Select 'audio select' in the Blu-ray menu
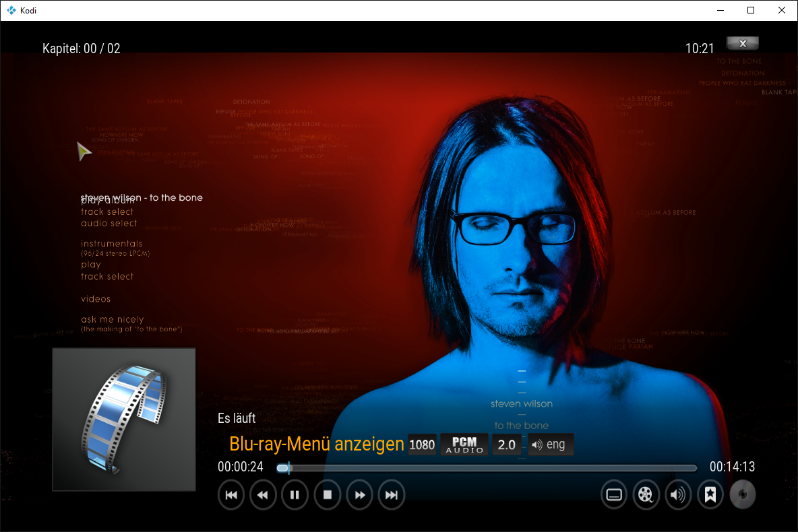 tap(109, 224)
